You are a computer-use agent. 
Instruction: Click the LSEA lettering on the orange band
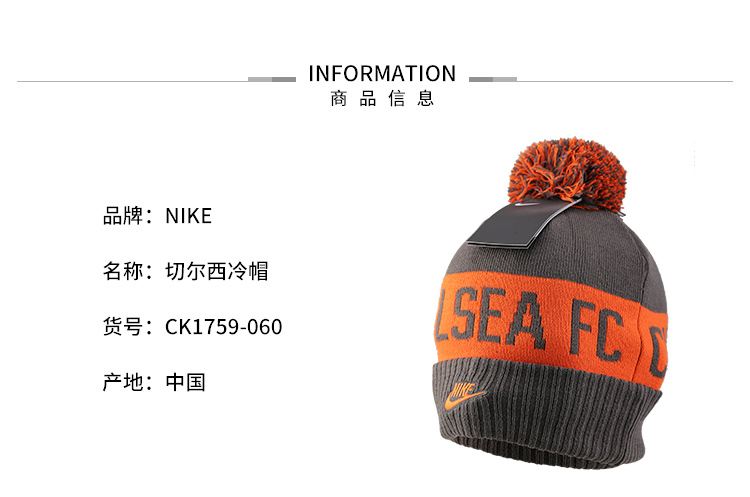[x=490, y=319]
